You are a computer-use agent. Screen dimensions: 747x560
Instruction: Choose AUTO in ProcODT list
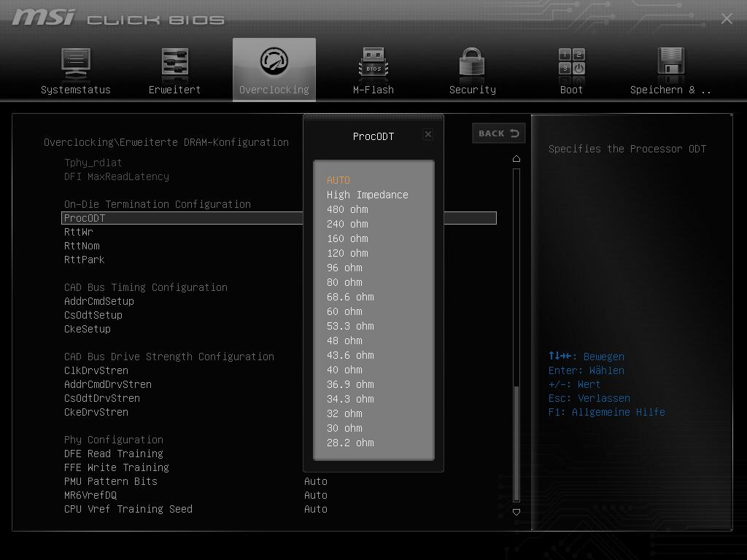coord(338,180)
